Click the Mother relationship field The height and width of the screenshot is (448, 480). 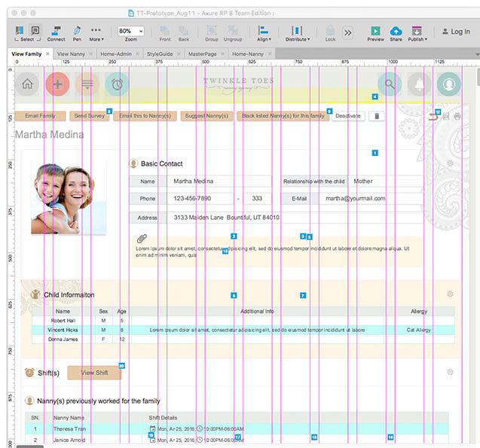tap(387, 181)
